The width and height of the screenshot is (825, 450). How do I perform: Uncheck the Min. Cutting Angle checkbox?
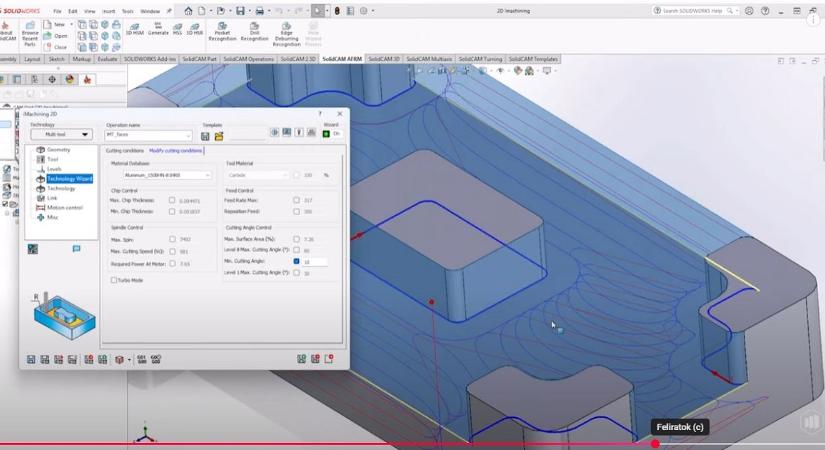(296, 261)
